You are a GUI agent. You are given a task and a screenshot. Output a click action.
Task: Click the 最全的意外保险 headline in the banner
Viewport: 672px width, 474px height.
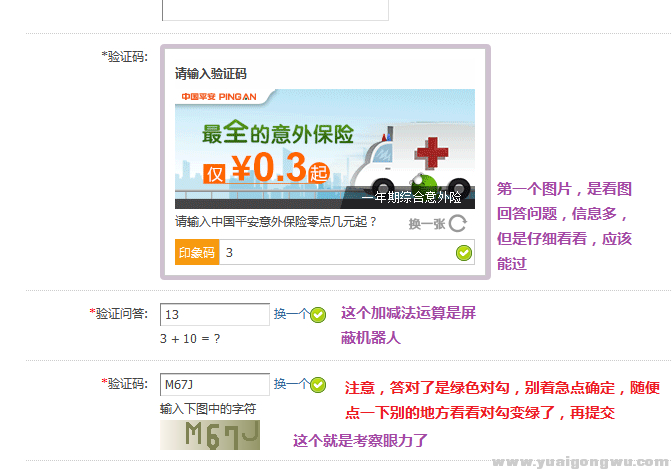(x=278, y=132)
